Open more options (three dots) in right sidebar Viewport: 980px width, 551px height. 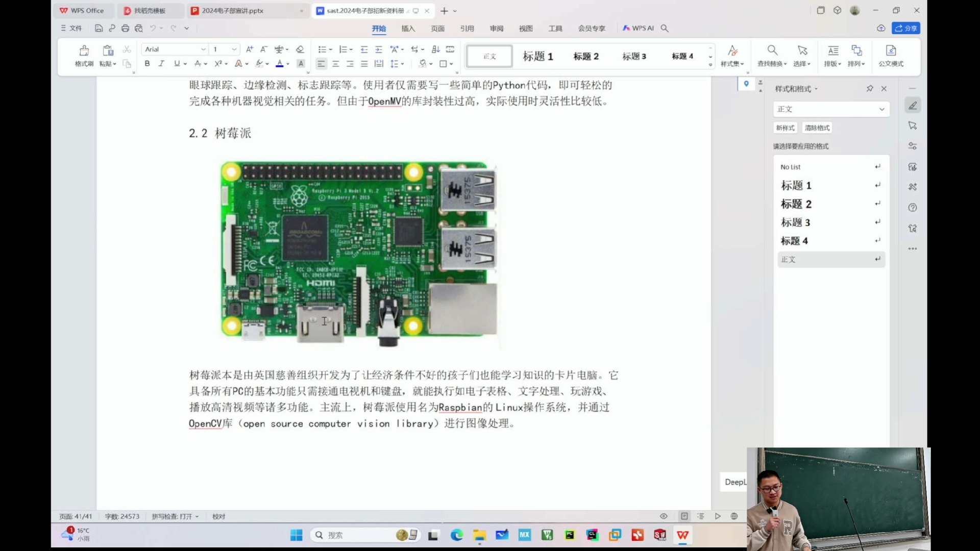coord(913,249)
